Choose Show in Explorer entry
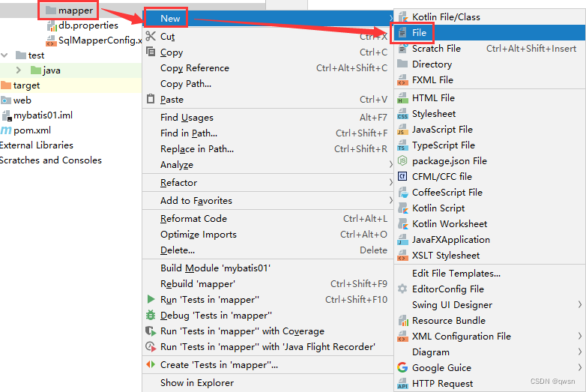The width and height of the screenshot is (586, 392). pos(268,383)
